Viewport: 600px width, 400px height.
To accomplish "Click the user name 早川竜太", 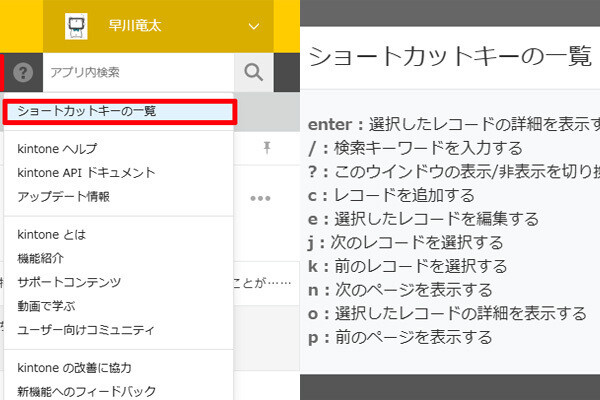I will (135, 26).
